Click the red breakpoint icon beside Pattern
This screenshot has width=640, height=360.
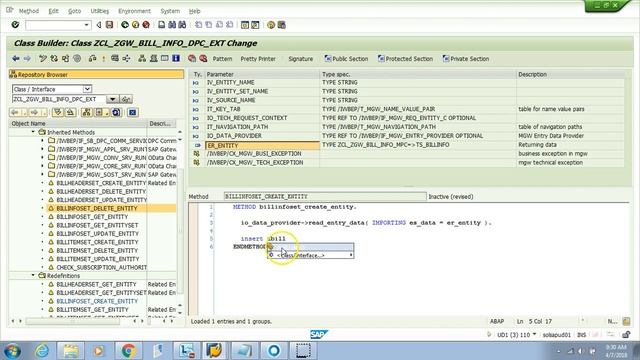tap(203, 59)
